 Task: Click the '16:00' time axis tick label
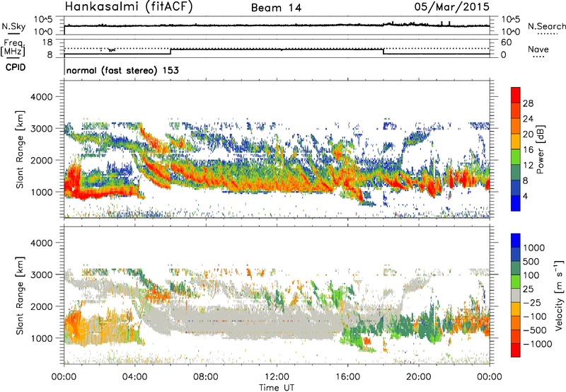[x=347, y=377]
